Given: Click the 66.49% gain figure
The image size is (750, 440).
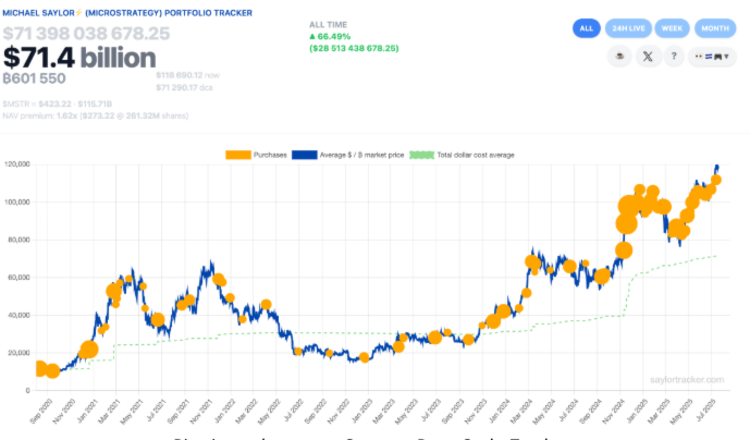Looking at the screenshot, I should coord(330,36).
